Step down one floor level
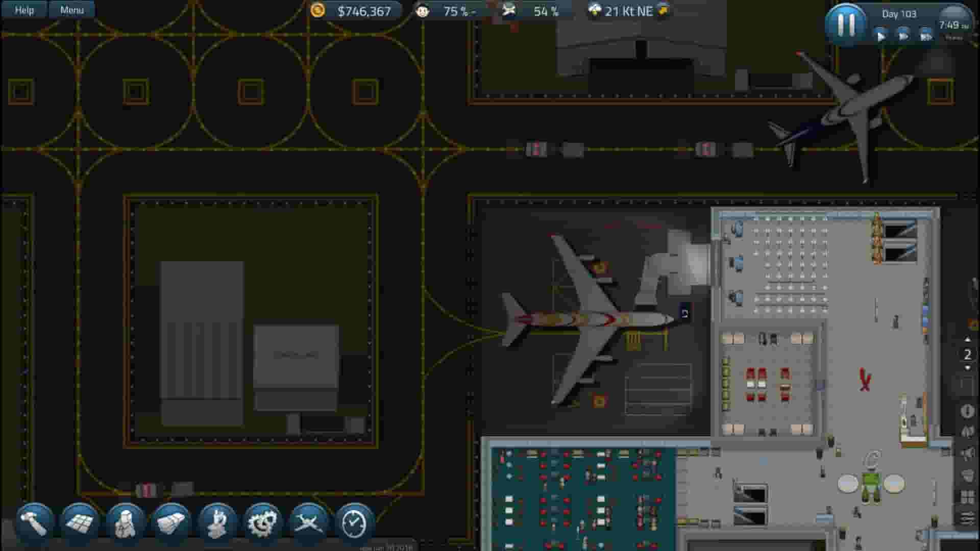The image size is (980, 551). tap(967, 366)
